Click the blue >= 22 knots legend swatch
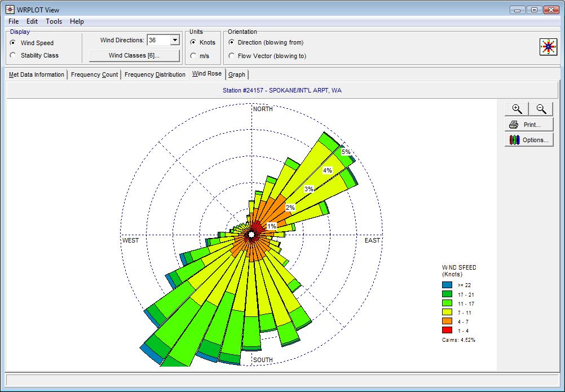 (x=447, y=285)
